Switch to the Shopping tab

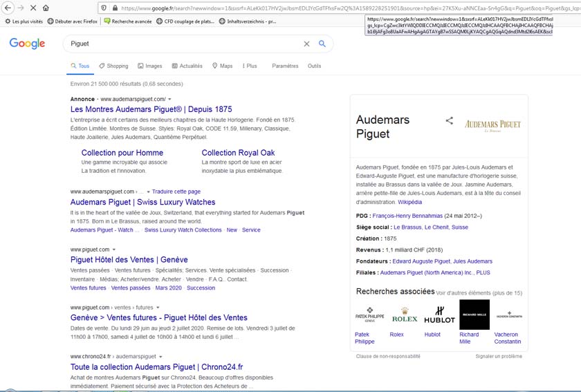pyautogui.click(x=113, y=66)
